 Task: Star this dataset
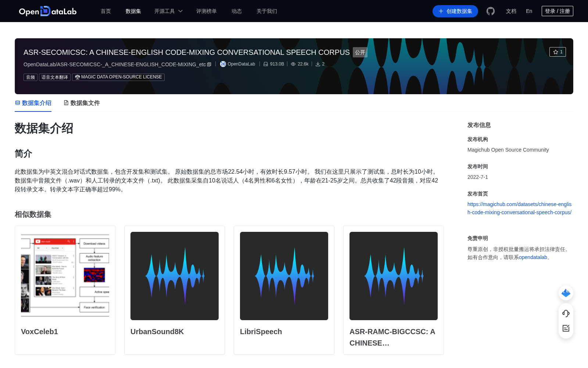[557, 52]
